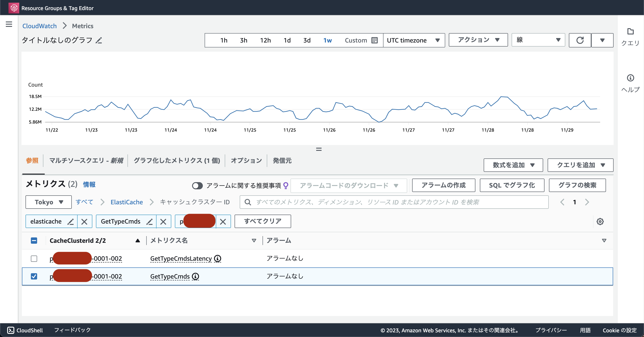Expand the 数式を追加 dropdown
This screenshot has width=644, height=337.
[513, 165]
